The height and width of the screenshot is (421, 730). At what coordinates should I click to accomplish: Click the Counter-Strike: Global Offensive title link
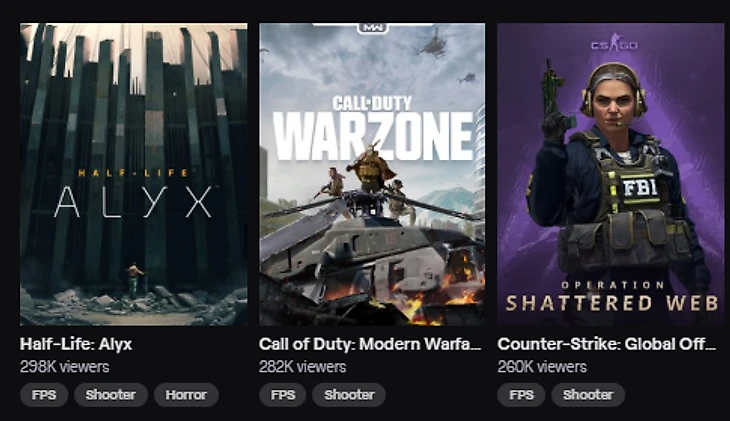tap(607, 344)
